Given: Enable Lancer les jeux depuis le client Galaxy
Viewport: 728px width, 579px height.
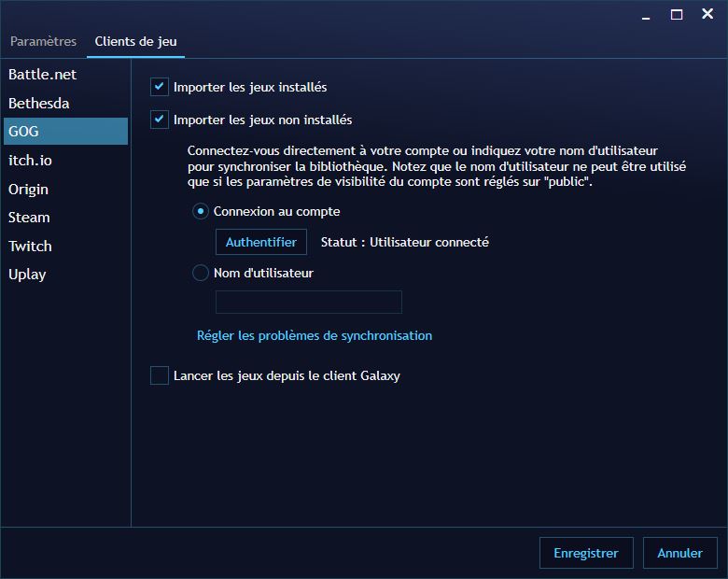Looking at the screenshot, I should pos(160,375).
